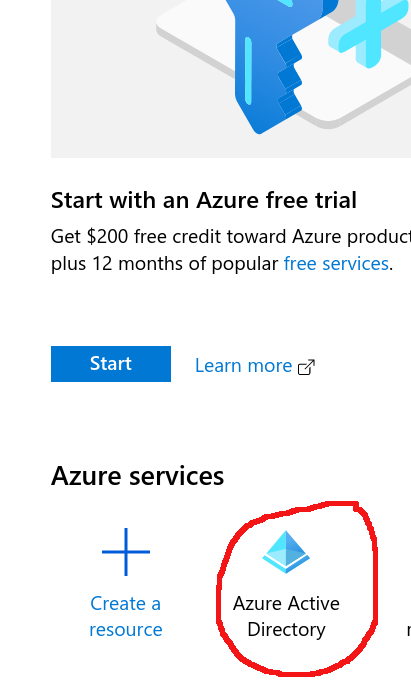Open the Azure Active Directory text label
This screenshot has width=411, height=685.
(287, 616)
